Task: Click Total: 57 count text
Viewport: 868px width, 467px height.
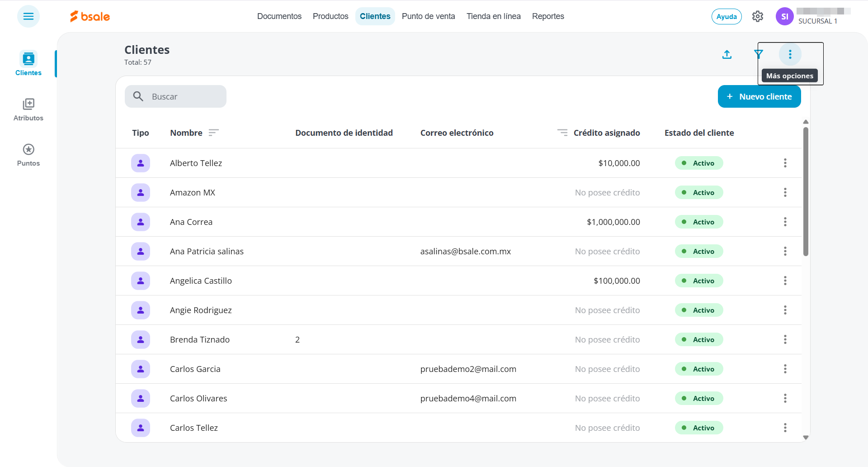Action: (138, 62)
